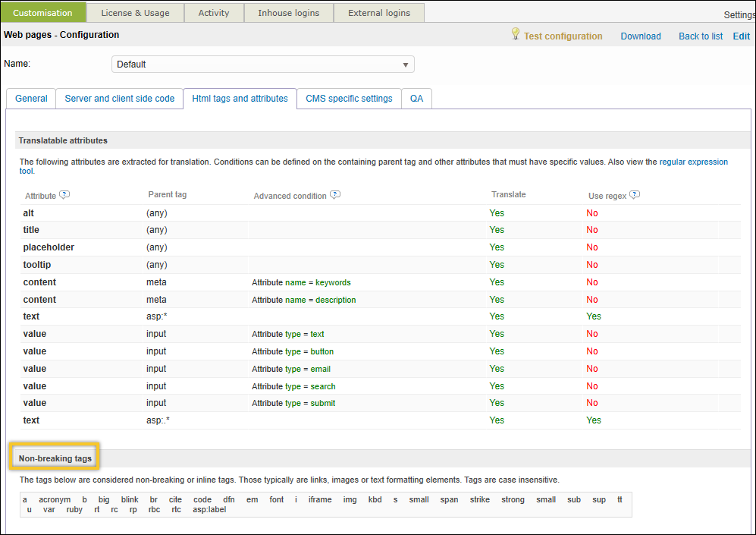
Task: Click help icon next to Use regex
Action: point(635,195)
